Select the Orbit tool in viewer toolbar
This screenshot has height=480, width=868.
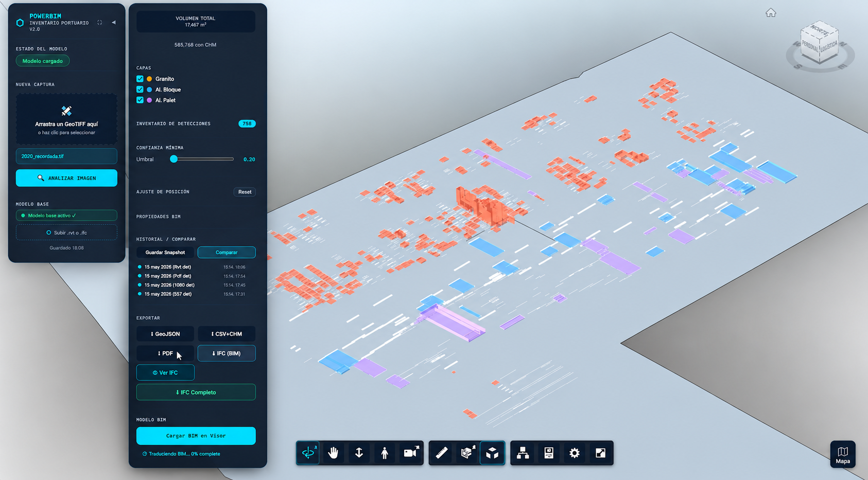tap(308, 453)
